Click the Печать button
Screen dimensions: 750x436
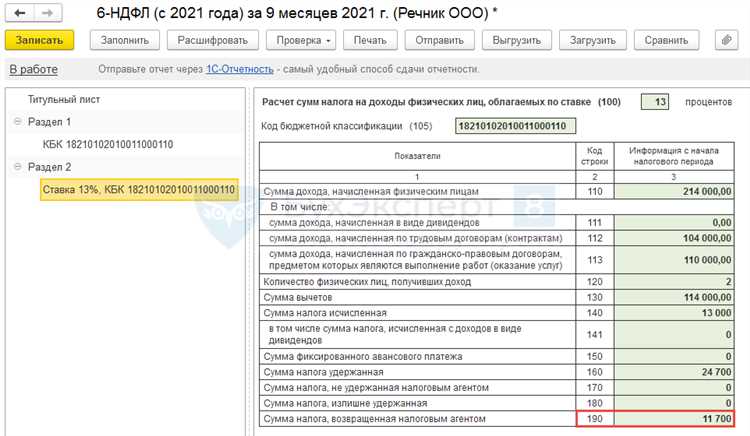[370, 40]
